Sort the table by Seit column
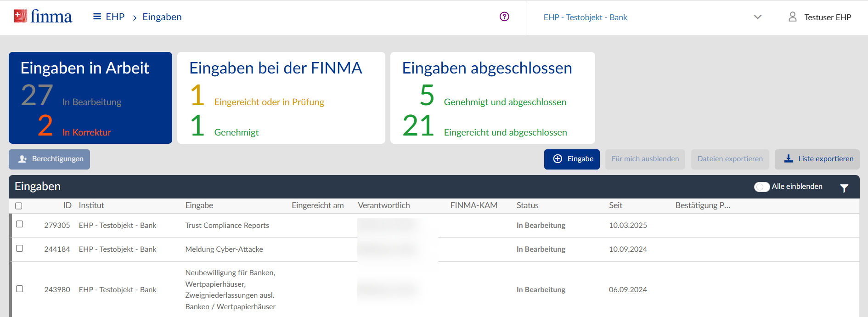 pyautogui.click(x=615, y=205)
